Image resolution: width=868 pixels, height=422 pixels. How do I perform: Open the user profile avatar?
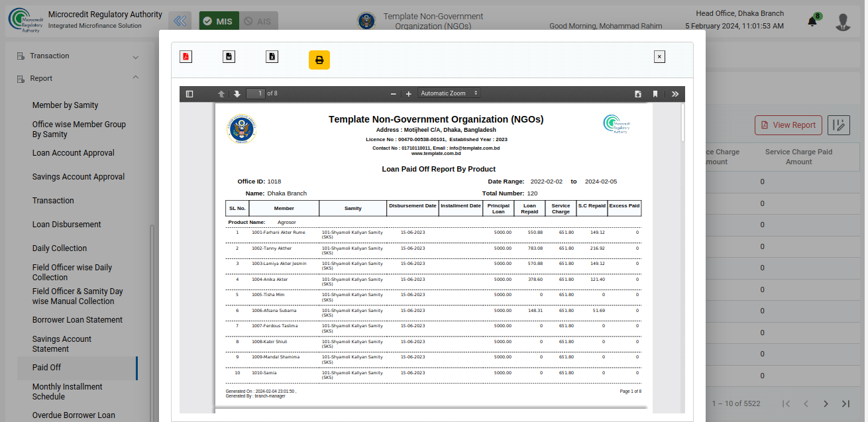pos(843,21)
